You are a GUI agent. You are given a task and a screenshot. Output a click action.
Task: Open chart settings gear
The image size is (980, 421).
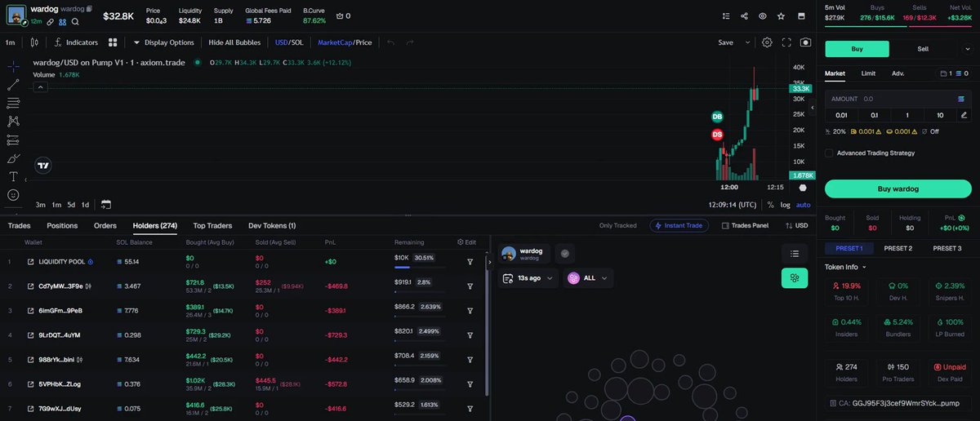click(x=767, y=42)
